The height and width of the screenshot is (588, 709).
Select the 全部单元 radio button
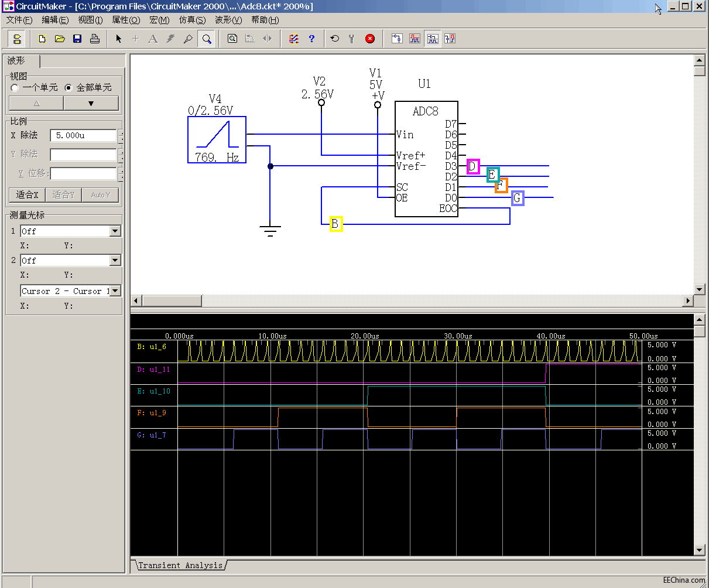[68, 87]
